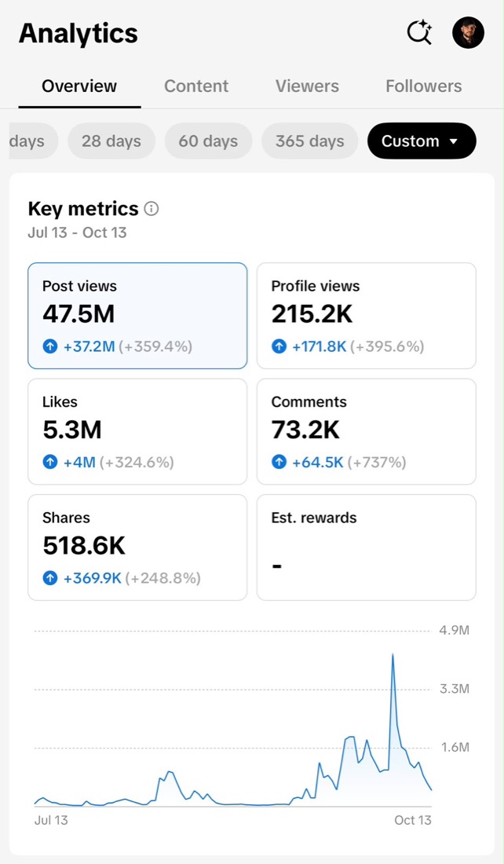This screenshot has height=864, width=504.
Task: Click the +37.2M change text
Action: point(89,346)
